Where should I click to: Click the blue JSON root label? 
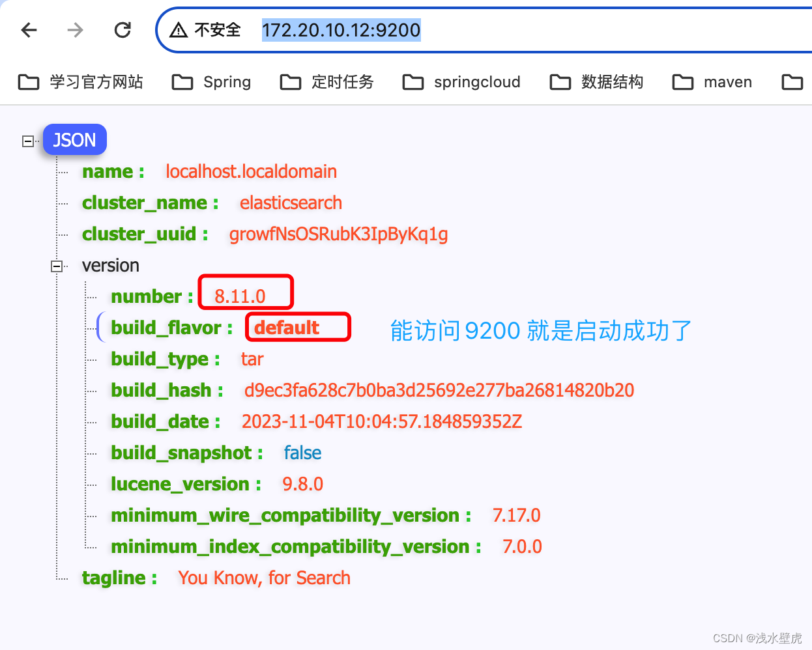[x=74, y=140]
